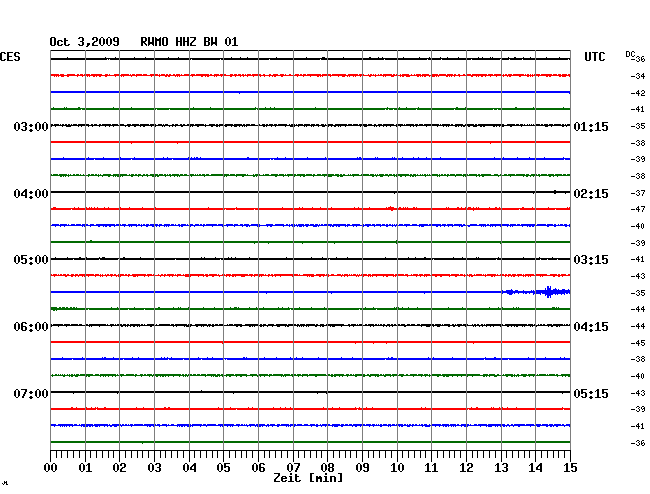The image size is (650, 494).
Task: Select the DC offset value "-42"
Action: (638, 93)
